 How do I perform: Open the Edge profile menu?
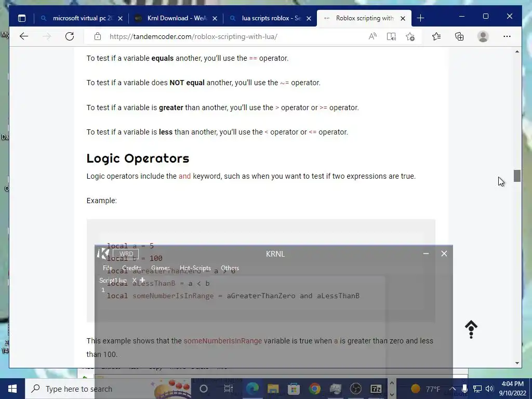[483, 36]
